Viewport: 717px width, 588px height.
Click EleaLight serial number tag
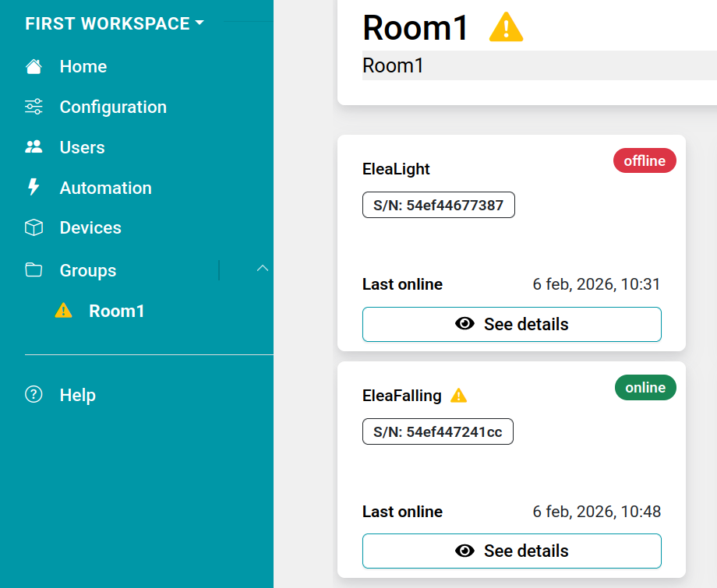pos(438,206)
